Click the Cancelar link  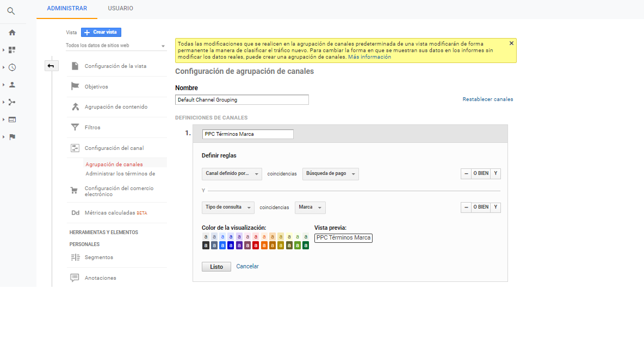point(247,266)
